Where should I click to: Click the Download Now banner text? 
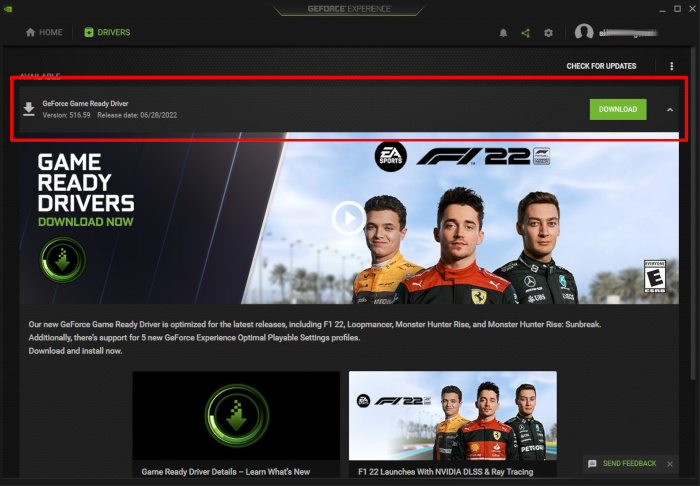[86, 222]
